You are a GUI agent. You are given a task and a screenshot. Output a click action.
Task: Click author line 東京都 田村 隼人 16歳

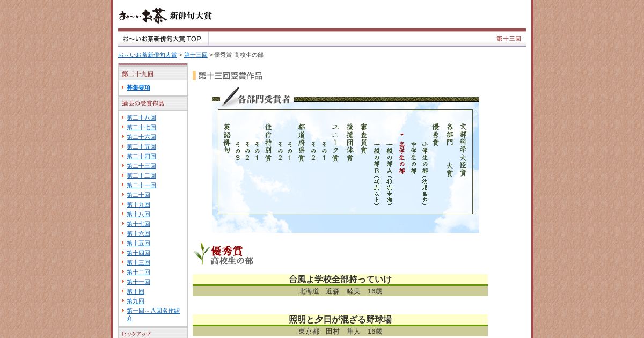(x=340, y=332)
